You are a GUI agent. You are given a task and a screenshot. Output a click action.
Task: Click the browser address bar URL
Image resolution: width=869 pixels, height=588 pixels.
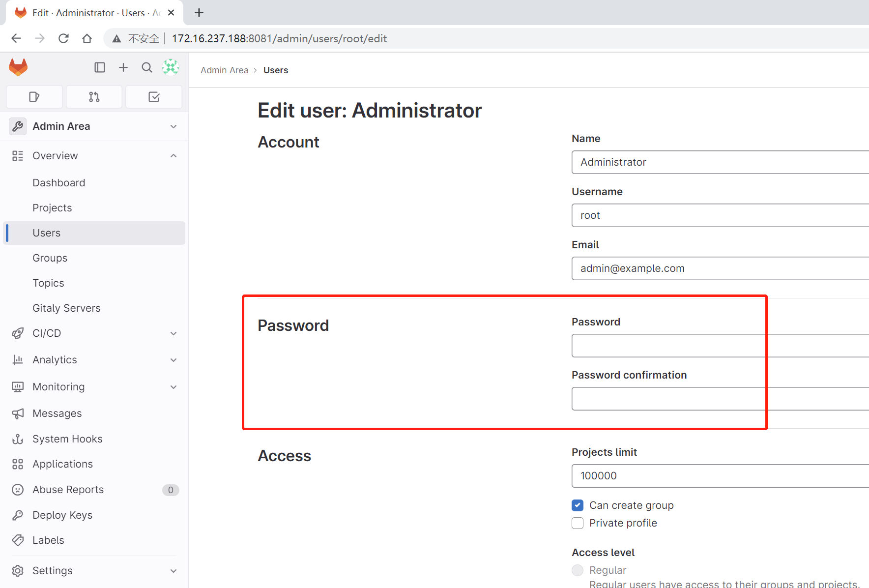point(279,38)
